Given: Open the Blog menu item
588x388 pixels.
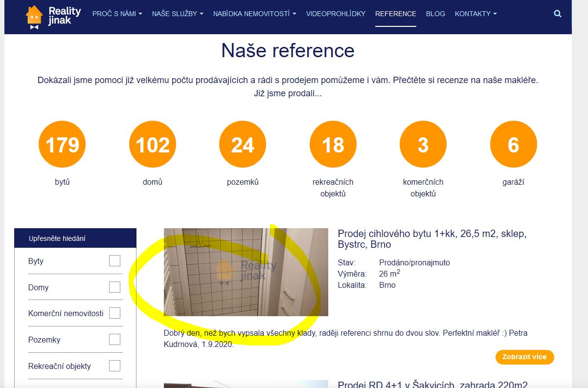Looking at the screenshot, I should [x=435, y=14].
